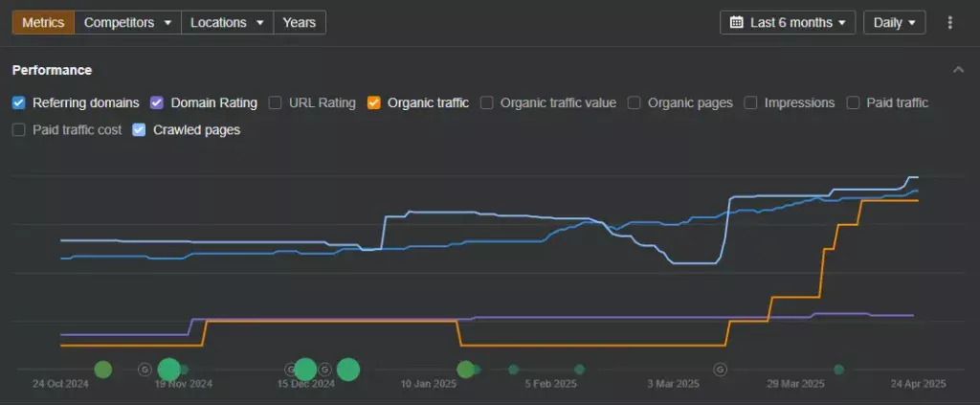The height and width of the screenshot is (405, 980).
Task: Check the Organic traffic value box
Action: (487, 102)
